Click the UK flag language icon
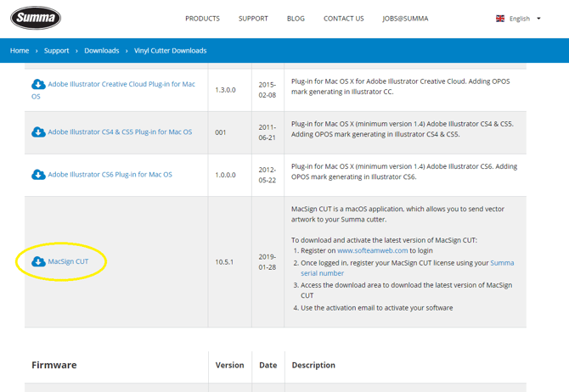 (x=500, y=19)
